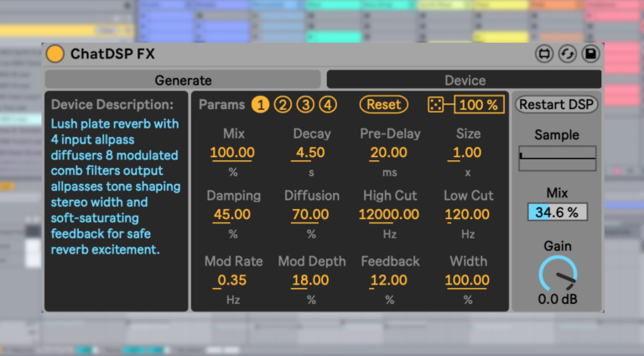This screenshot has height=356, width=644.
Task: Click the Gain knob
Action: (557, 274)
